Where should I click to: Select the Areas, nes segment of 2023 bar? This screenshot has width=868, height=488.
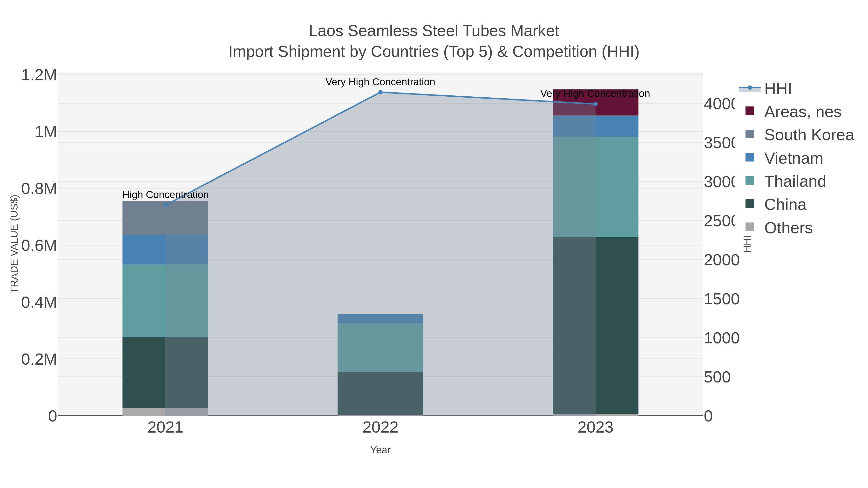click(595, 103)
